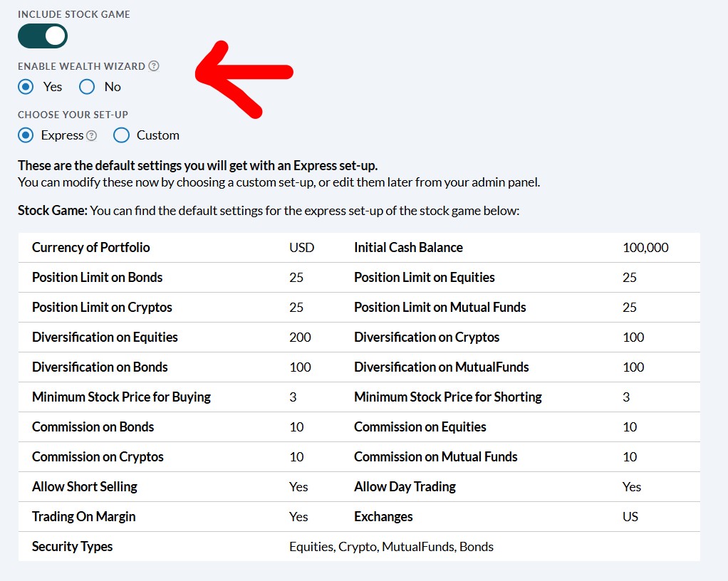728x581 pixels.
Task: Select No for Enable Wealth Wizard
Action: point(87,87)
